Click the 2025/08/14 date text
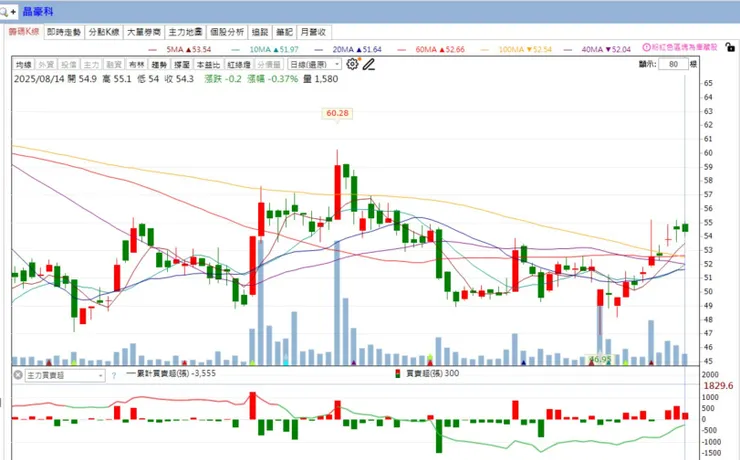This screenshot has width=740, height=460. click(x=39, y=79)
